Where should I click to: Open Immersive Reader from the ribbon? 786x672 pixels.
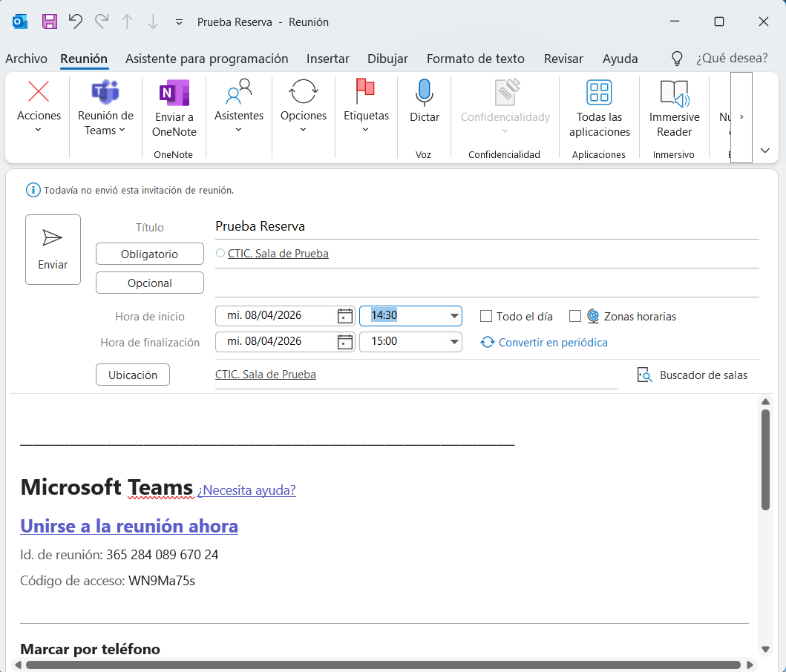pos(674,93)
